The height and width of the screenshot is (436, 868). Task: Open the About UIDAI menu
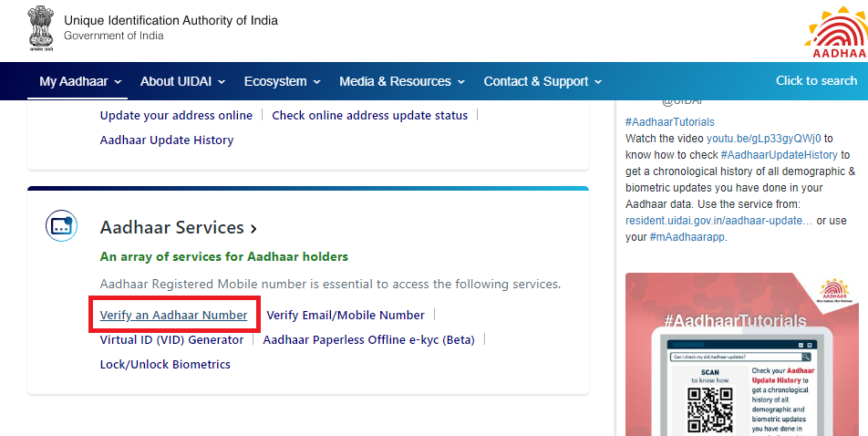pos(182,81)
